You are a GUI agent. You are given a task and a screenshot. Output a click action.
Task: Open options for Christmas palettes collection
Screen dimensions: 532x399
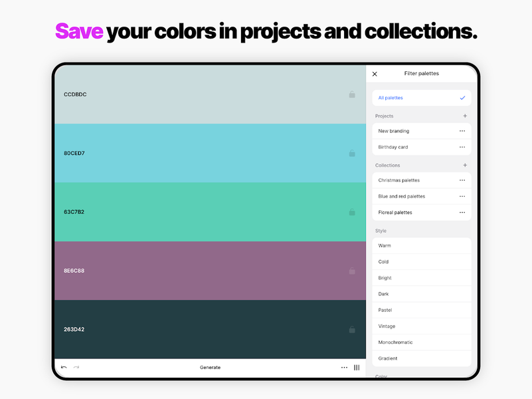pyautogui.click(x=462, y=180)
